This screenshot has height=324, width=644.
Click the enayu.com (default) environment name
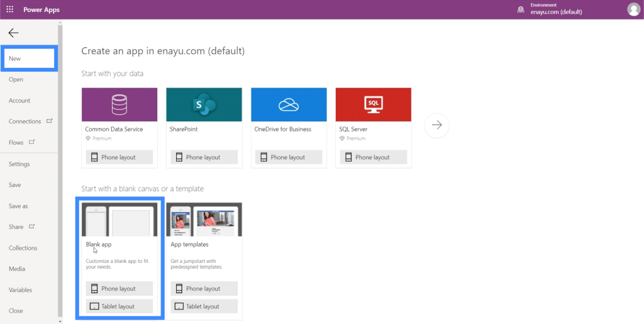click(x=556, y=13)
